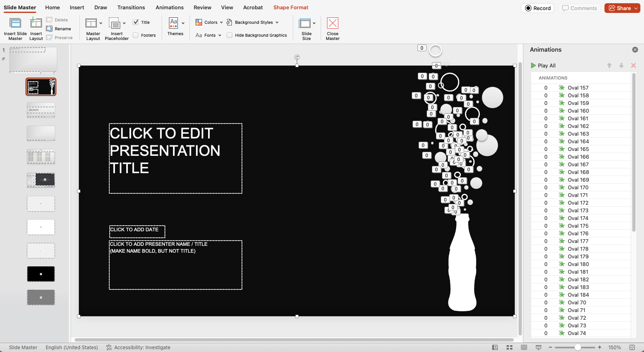Adjust the zoom slider handle
The height and width of the screenshot is (352, 644).
pyautogui.click(x=578, y=347)
